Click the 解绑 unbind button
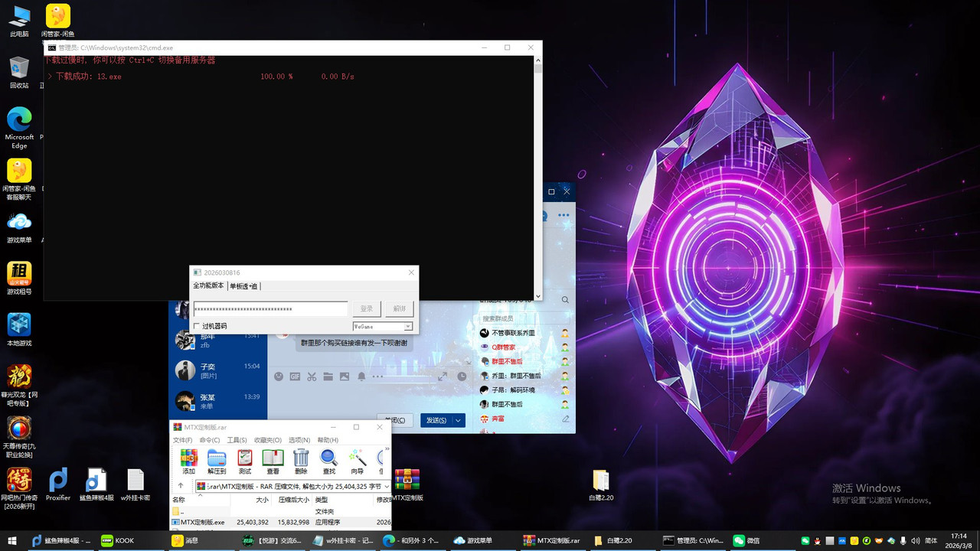980x551 pixels. tap(400, 308)
